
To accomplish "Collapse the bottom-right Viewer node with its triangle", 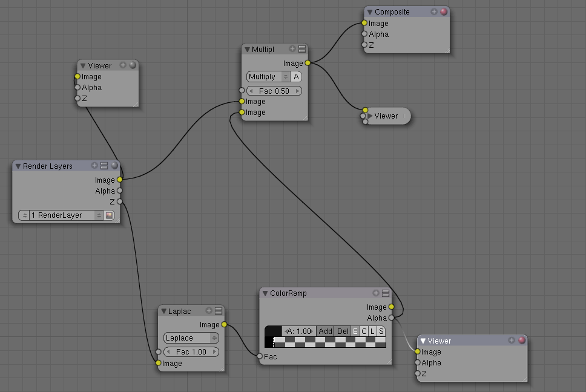I will pos(423,341).
